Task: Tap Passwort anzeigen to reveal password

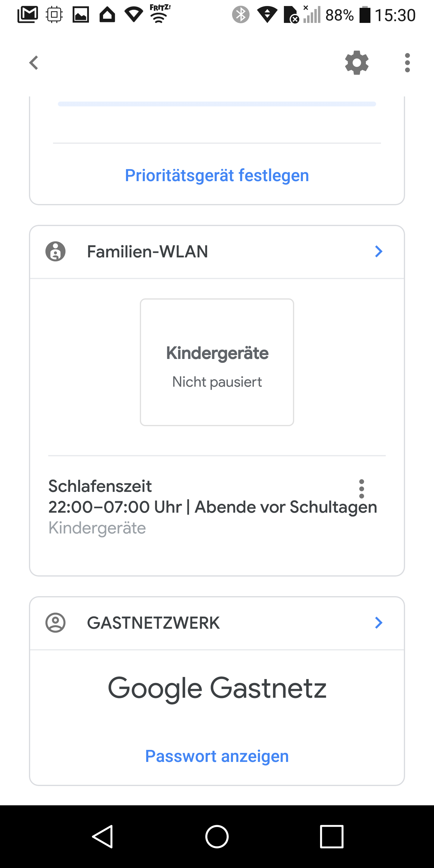Action: [217, 756]
